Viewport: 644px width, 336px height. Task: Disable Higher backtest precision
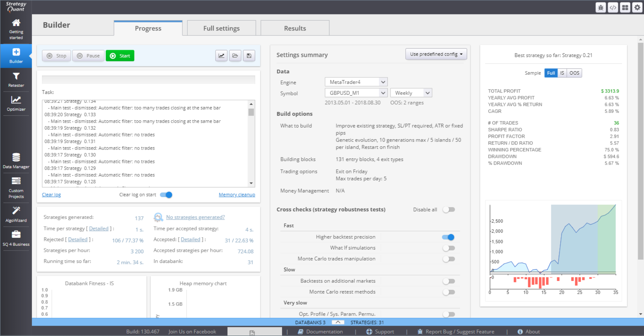449,237
